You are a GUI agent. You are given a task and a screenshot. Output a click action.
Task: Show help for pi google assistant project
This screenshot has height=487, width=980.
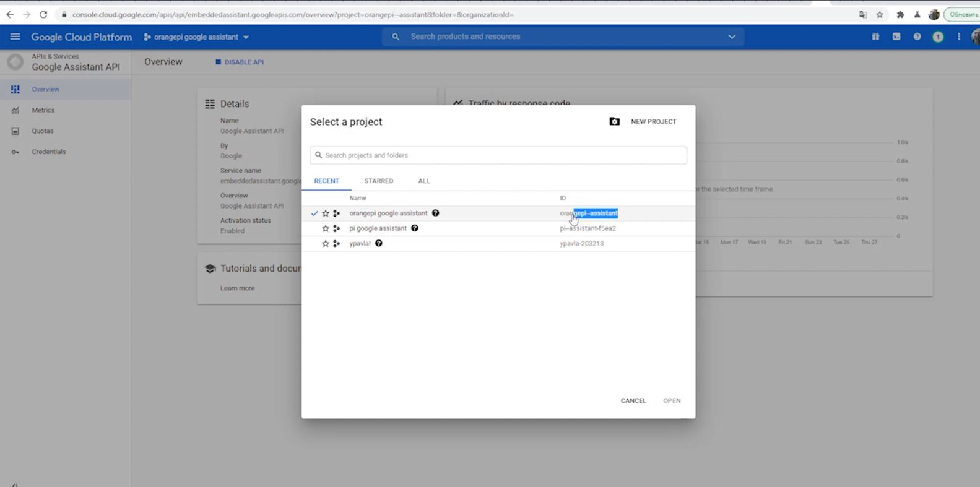coord(415,228)
